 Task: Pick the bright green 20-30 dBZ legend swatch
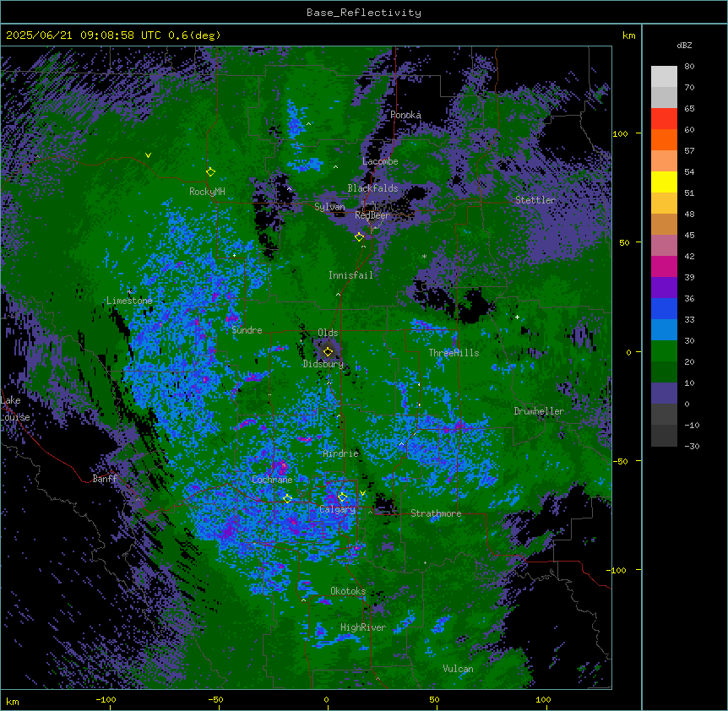(664, 351)
